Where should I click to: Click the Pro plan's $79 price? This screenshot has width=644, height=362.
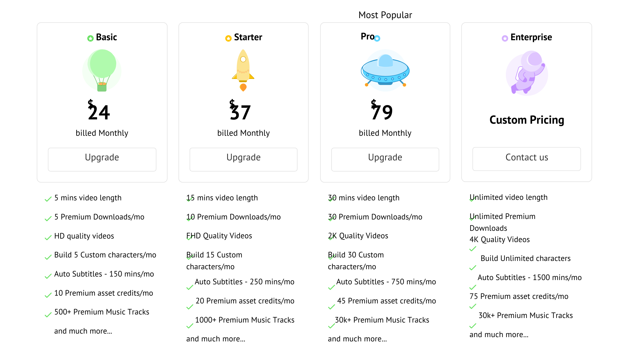pos(382,111)
